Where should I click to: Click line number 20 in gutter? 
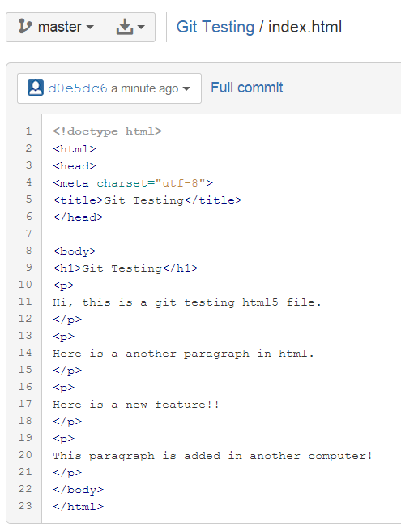(25, 455)
